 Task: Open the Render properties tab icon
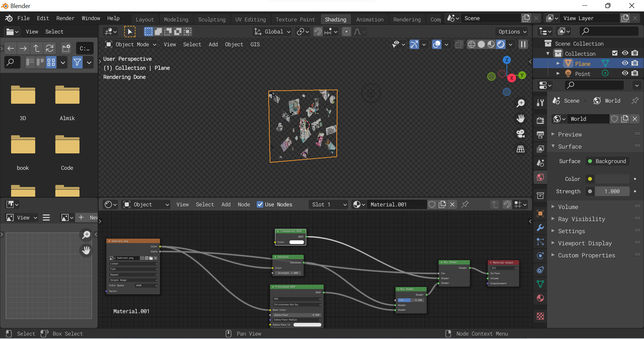[x=540, y=120]
